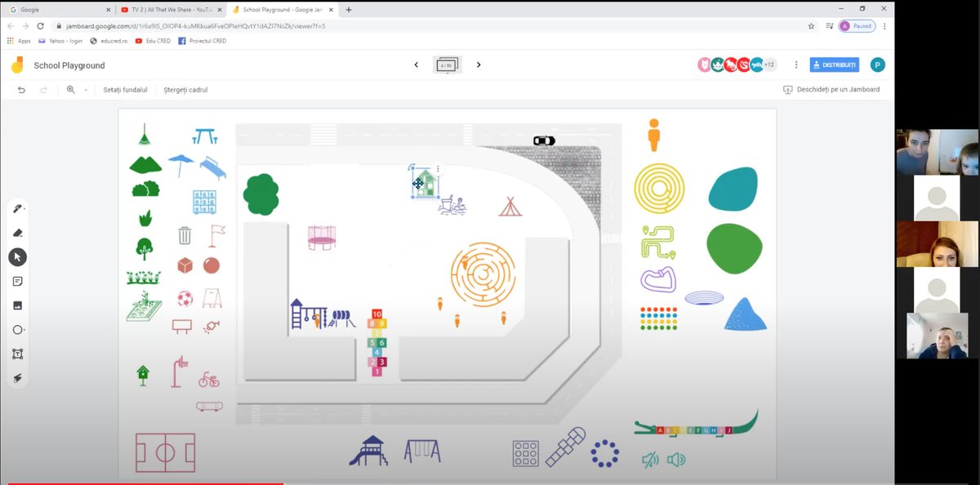Open a new browser tab
Screen dimensions: 980x485
tap(349, 10)
